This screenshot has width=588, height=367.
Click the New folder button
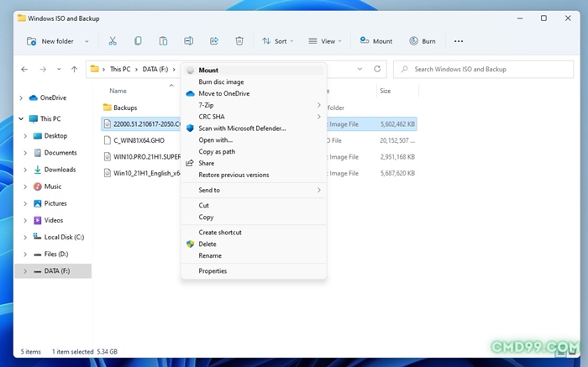(x=50, y=41)
